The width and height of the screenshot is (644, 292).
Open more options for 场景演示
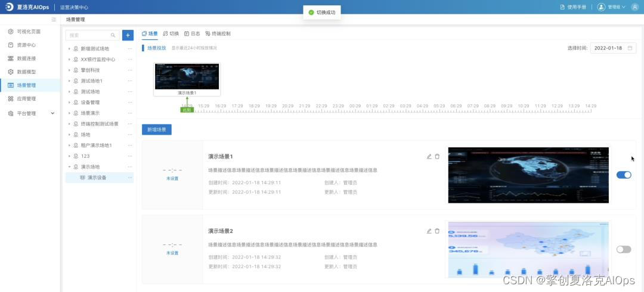(130, 113)
